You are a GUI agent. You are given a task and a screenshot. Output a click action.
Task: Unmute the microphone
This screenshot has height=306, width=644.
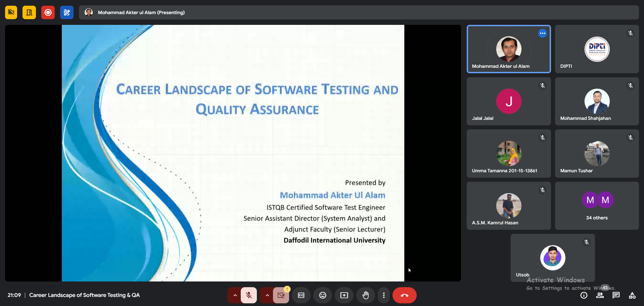(x=249, y=295)
